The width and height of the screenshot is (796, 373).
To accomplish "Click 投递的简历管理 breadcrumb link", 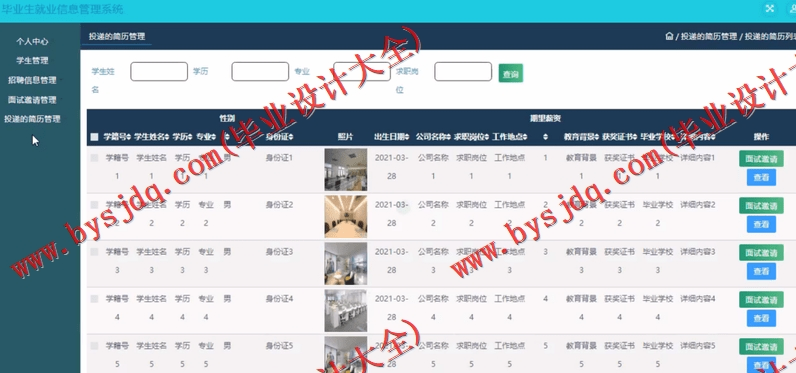I will click(x=709, y=36).
